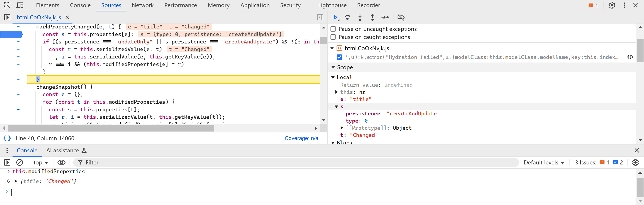The image size is (644, 205).
Task: Focus the console Filter field
Action: click(296, 163)
